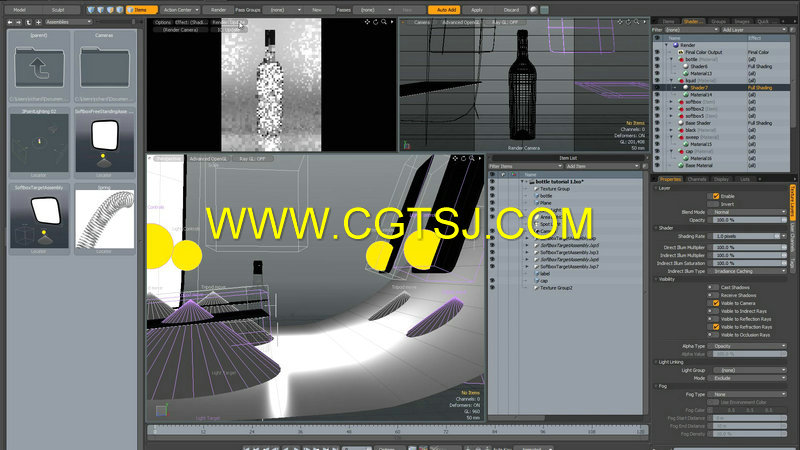
Task: Click the Render item sphere icon in Shader Tree
Action: coord(676,45)
